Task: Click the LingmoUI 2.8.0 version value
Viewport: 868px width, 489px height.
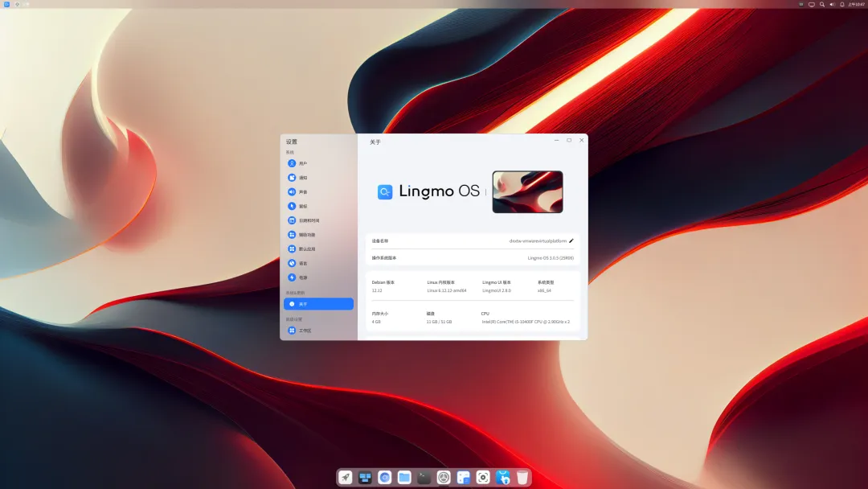Action: point(497,290)
